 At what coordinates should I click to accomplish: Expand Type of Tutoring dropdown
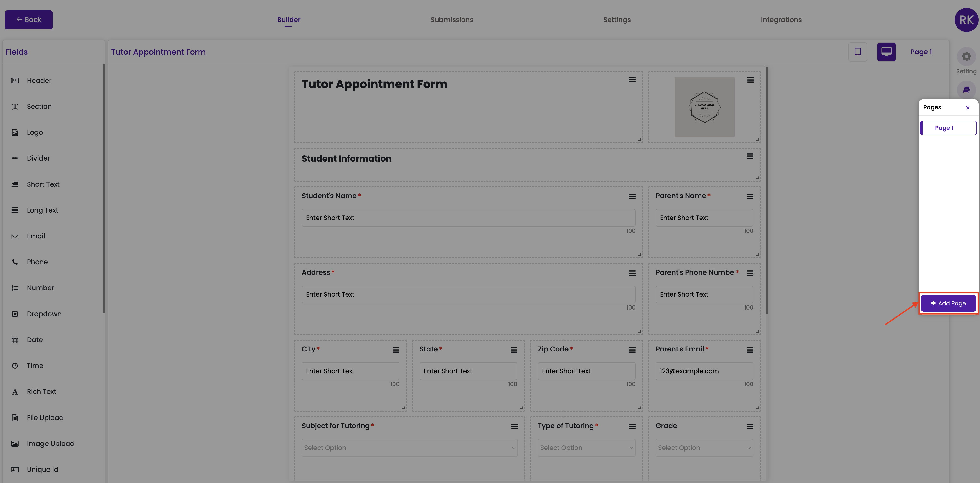(x=586, y=448)
